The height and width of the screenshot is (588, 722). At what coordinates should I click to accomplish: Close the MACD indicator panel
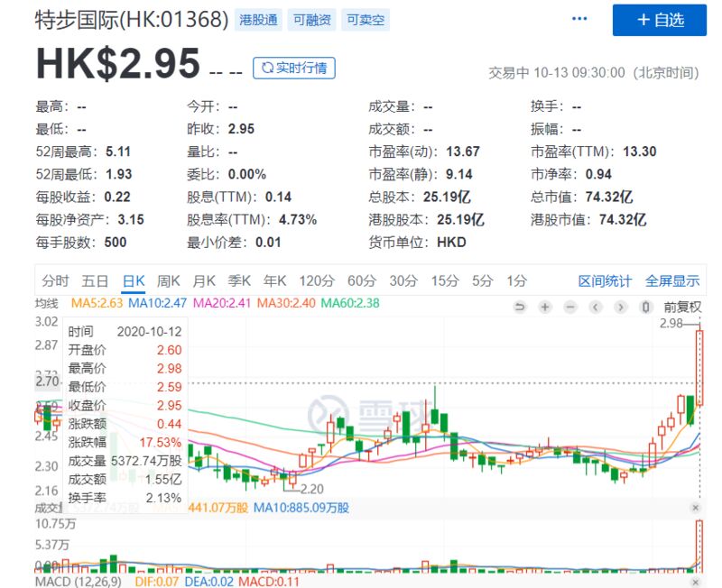point(696,582)
